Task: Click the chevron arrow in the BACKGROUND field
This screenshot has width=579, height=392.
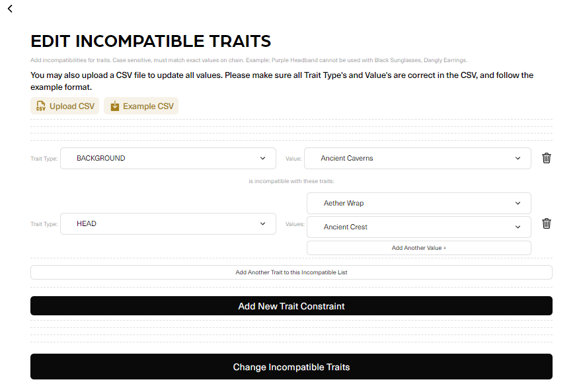Action: pyautogui.click(x=263, y=158)
